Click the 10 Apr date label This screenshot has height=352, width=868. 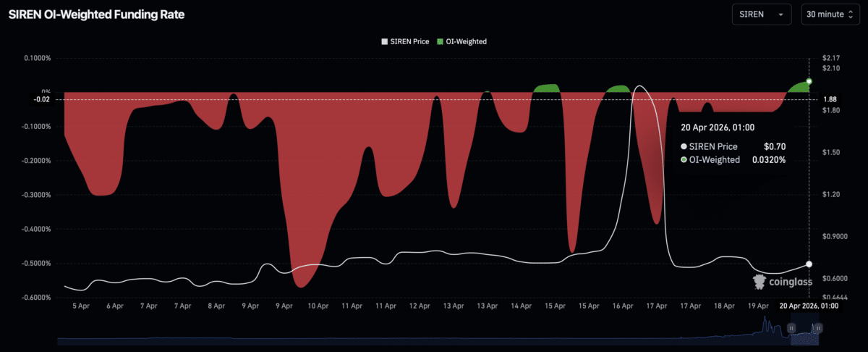pos(318,306)
